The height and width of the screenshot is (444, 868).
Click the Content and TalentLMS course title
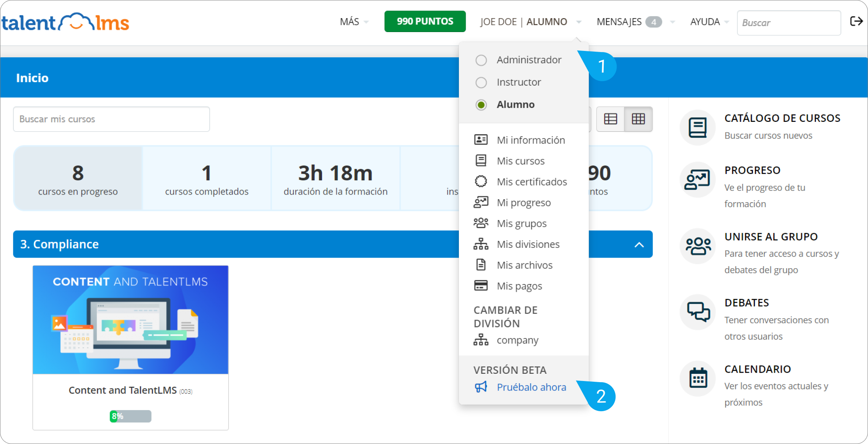pos(123,390)
